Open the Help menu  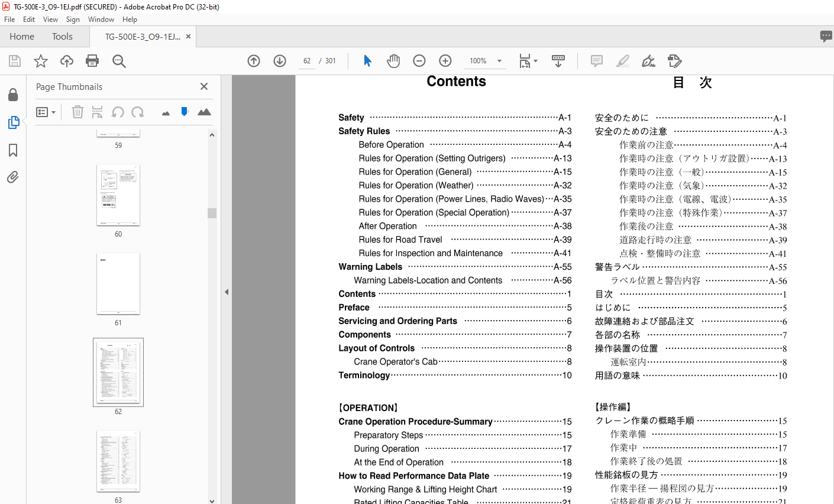130,20
